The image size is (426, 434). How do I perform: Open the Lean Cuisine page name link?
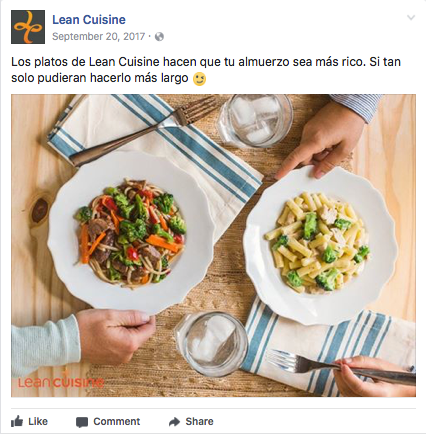point(89,20)
